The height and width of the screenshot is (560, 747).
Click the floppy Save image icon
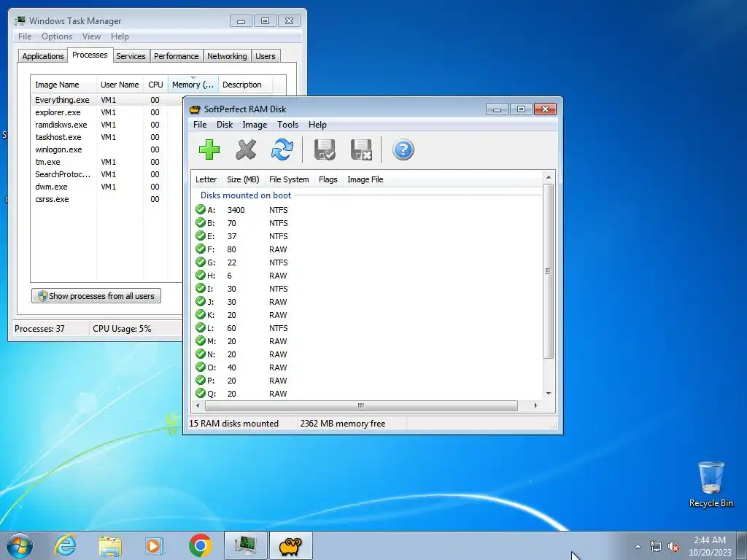pos(325,149)
